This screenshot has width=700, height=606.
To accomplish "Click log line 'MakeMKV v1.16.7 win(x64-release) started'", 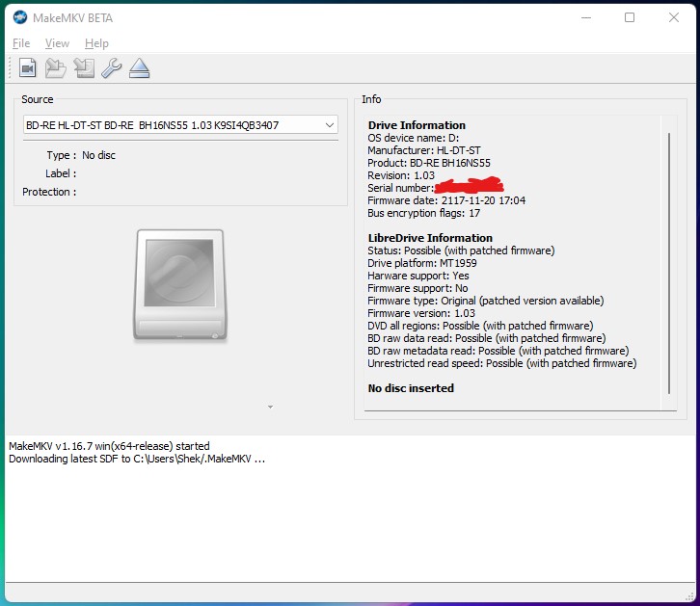I will click(109, 446).
